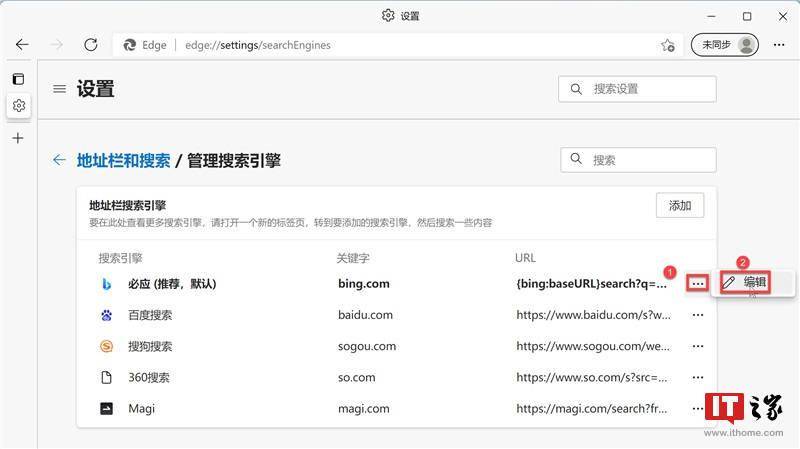Click the baidu.com keyword
Viewport: 800px width, 449px height.
coord(365,315)
